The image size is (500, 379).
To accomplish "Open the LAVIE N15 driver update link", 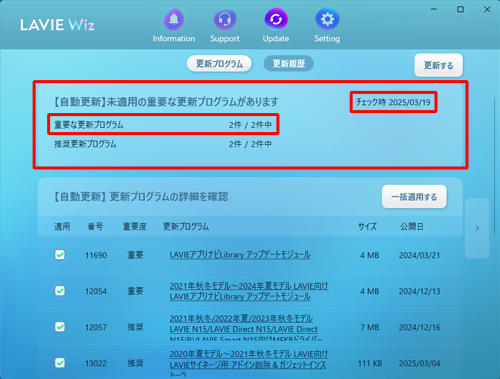I will pos(246,328).
